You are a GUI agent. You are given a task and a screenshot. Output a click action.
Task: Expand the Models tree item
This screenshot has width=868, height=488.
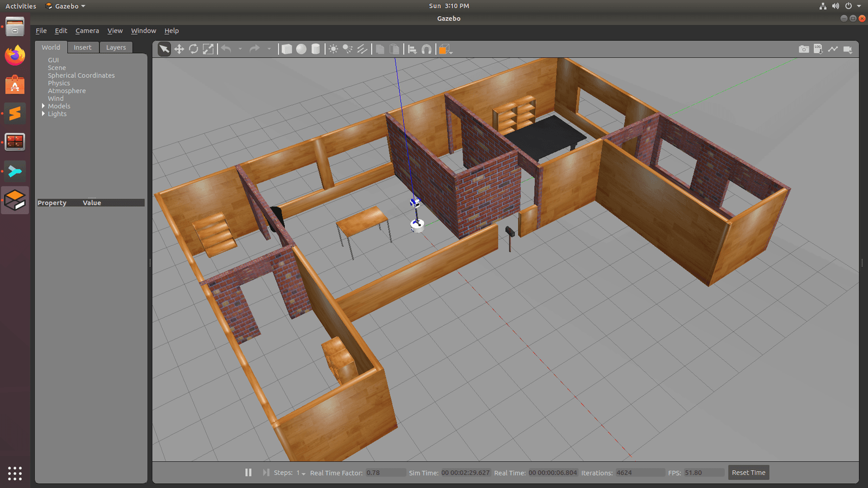tap(43, 106)
